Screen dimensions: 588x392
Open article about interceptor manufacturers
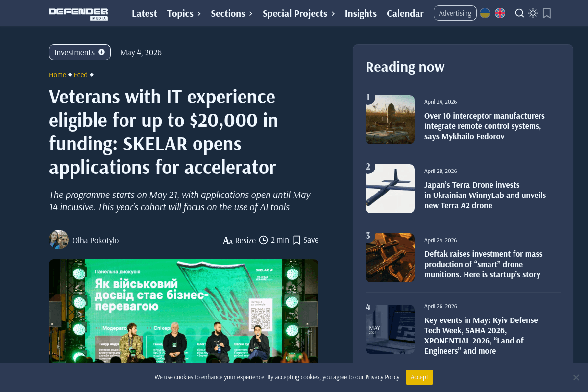[485, 126]
